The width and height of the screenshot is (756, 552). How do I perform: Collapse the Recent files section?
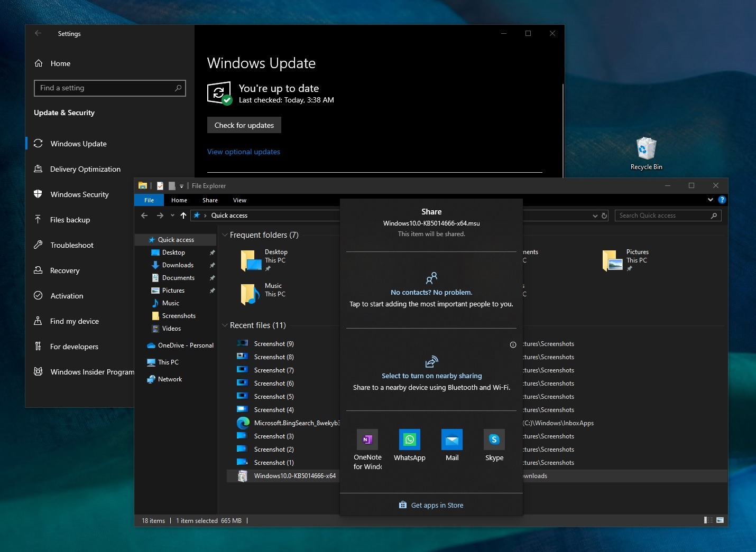pos(225,325)
